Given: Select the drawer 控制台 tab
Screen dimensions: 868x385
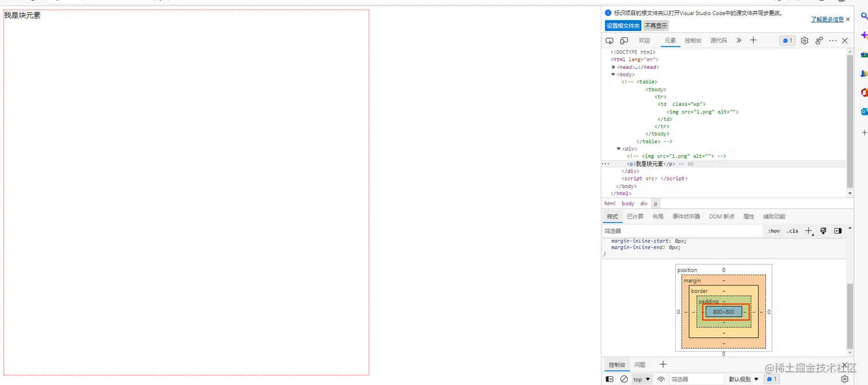Looking at the screenshot, I should 617,365.
